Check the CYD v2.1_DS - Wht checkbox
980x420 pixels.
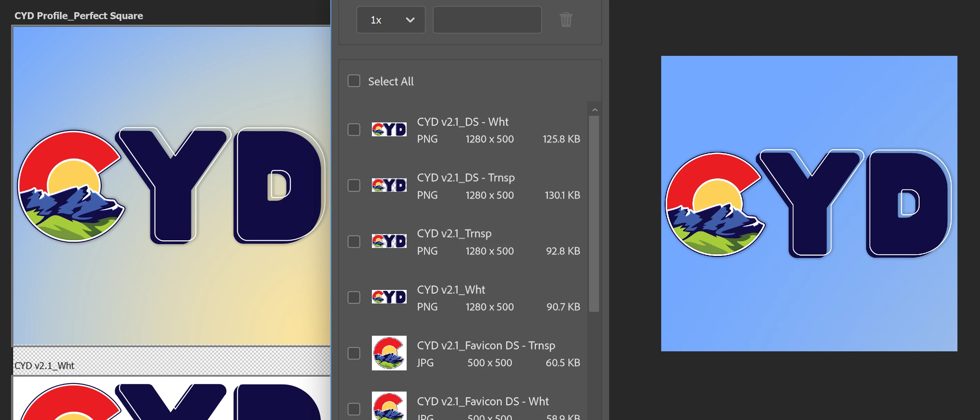click(354, 130)
